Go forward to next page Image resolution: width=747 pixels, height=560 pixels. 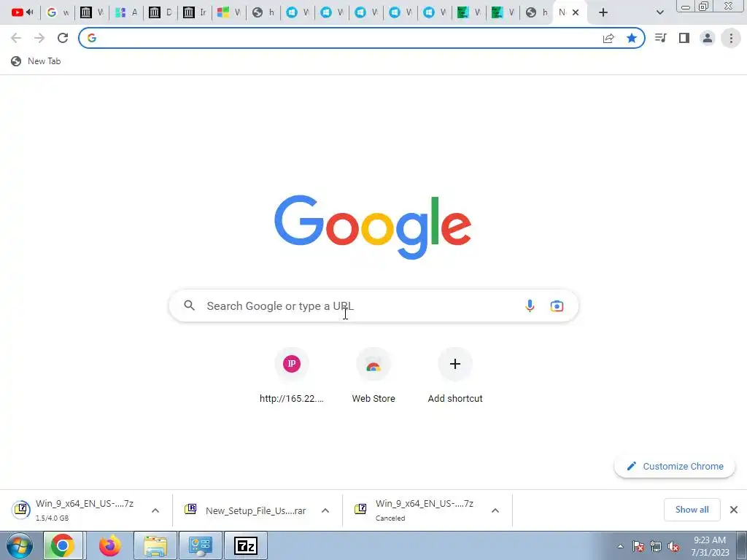tap(39, 38)
